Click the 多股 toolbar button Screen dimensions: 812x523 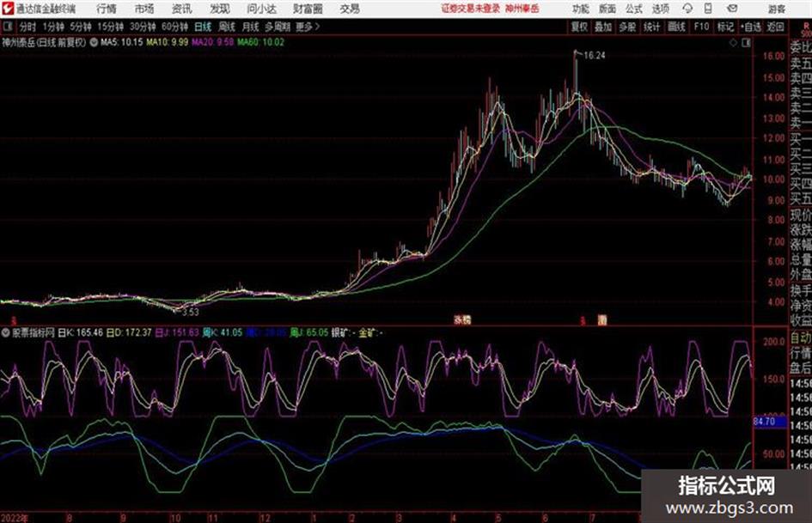tap(627, 27)
